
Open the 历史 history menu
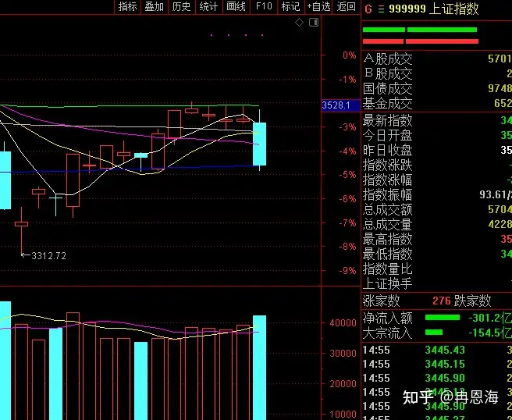point(181,6)
